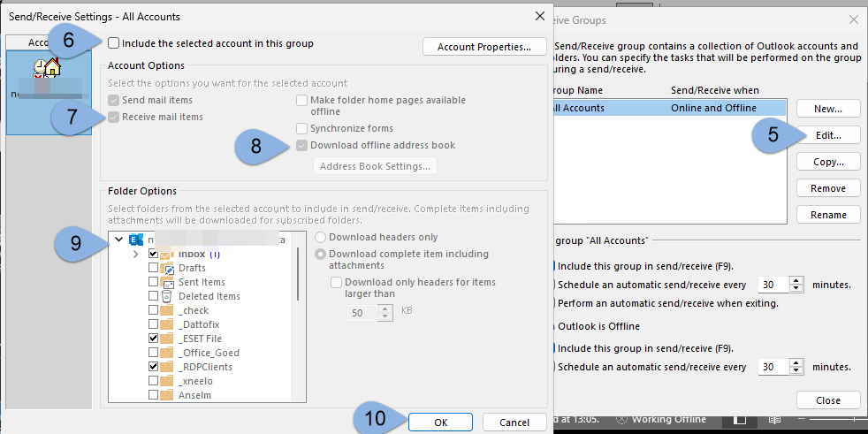Click Copy... in Send/Receive Groups window
The width and height of the screenshot is (868, 434).
click(828, 162)
